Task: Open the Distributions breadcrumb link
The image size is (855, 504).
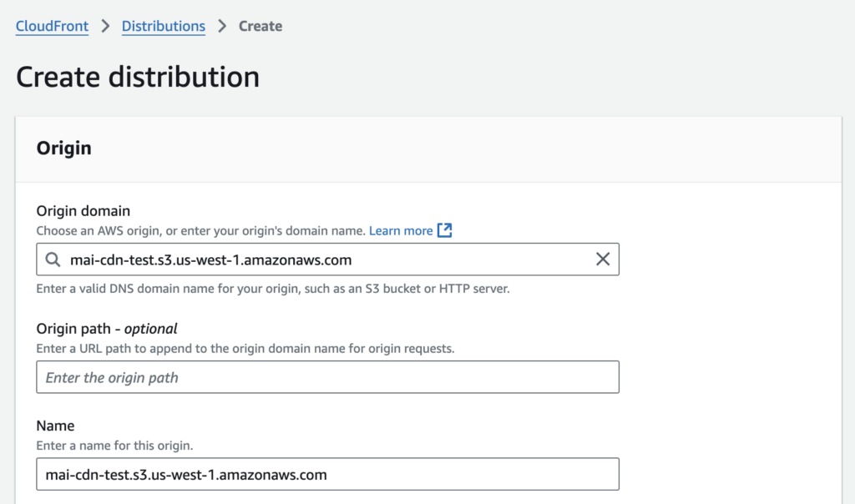Action: tap(163, 26)
